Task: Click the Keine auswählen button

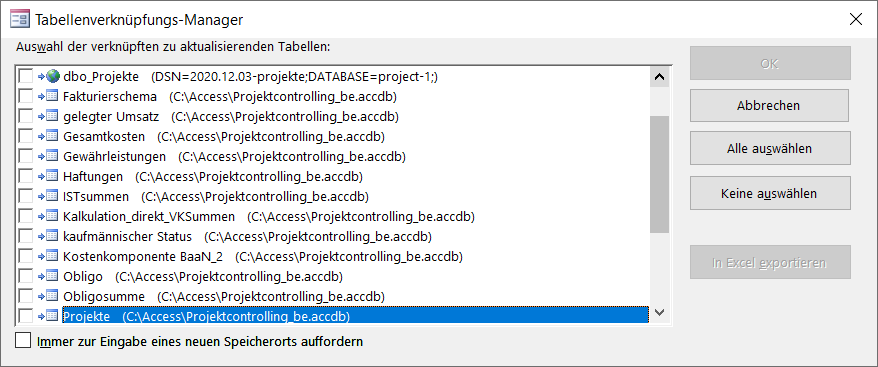Action: (770, 193)
